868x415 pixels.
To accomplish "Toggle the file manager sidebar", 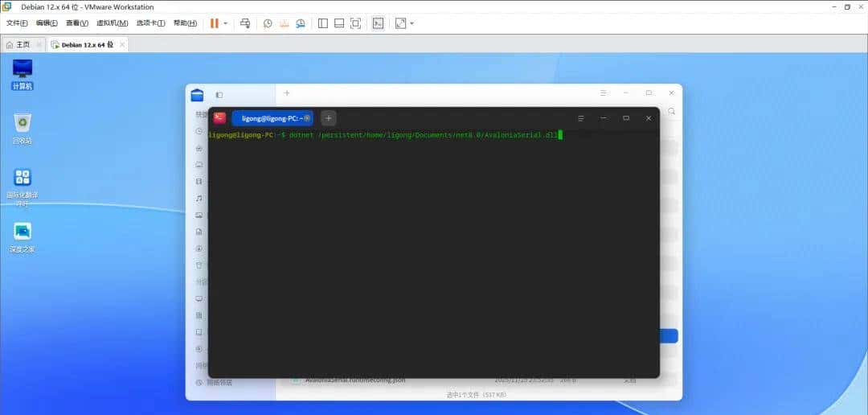I will (219, 95).
